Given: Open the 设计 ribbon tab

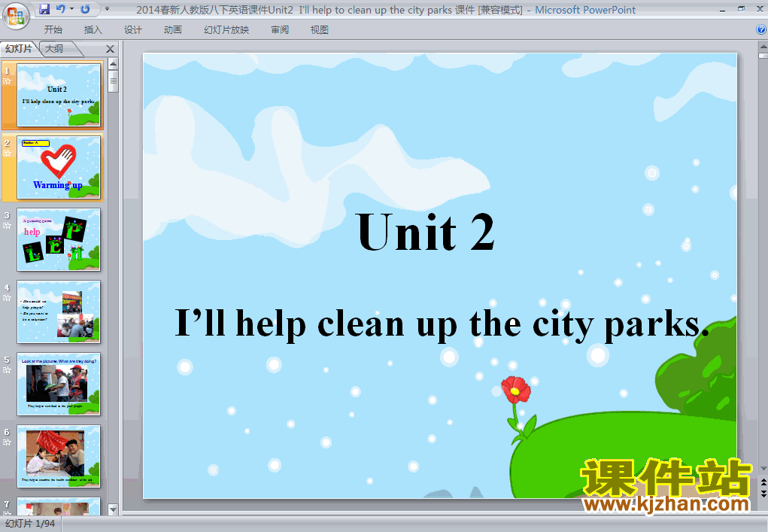Looking at the screenshot, I should point(132,30).
